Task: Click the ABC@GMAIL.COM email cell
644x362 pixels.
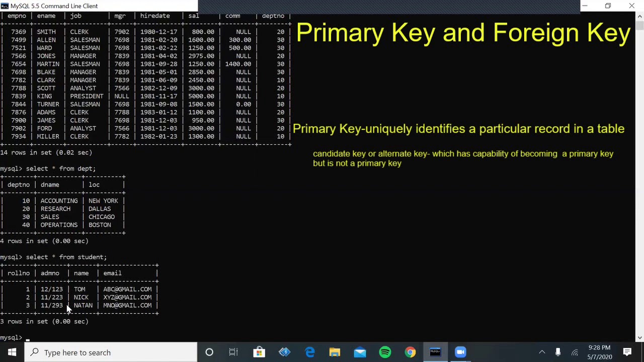Action: [x=127, y=289]
